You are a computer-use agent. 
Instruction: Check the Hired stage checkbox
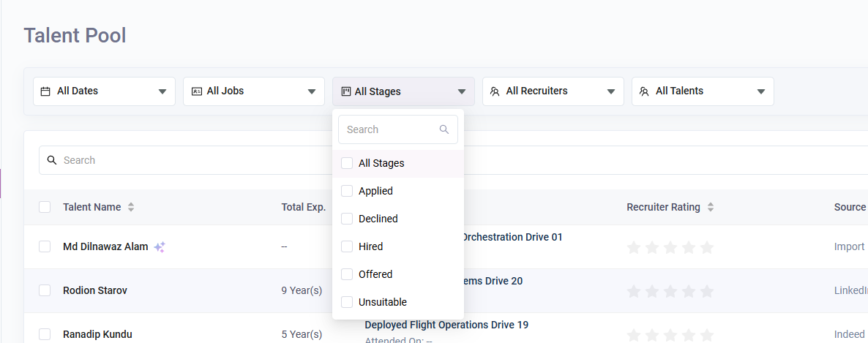click(x=347, y=246)
